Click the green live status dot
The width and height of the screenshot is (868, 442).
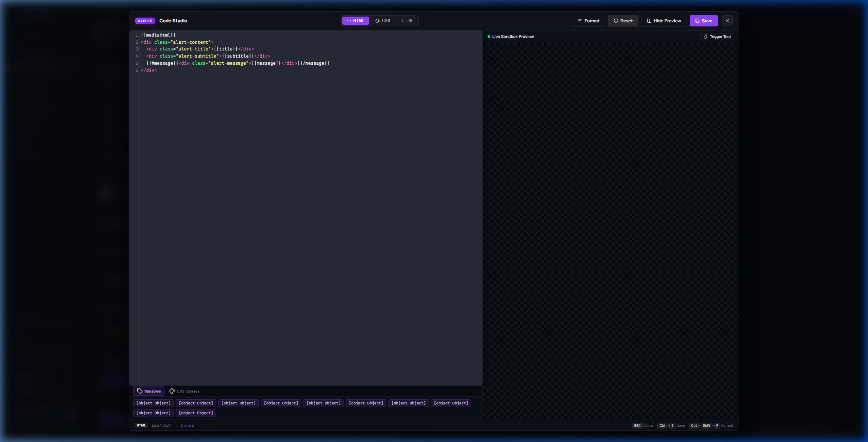click(x=489, y=37)
